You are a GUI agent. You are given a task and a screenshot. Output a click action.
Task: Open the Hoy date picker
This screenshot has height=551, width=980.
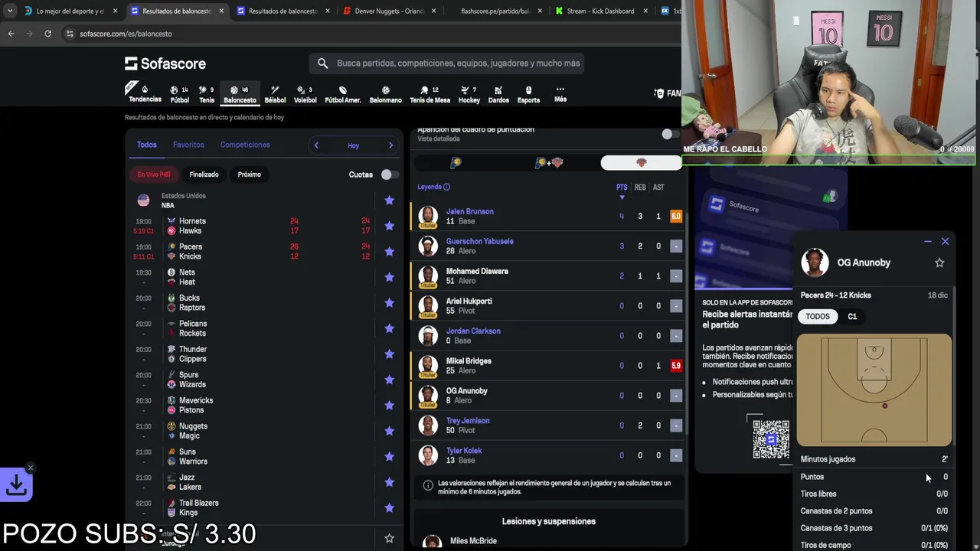click(353, 145)
